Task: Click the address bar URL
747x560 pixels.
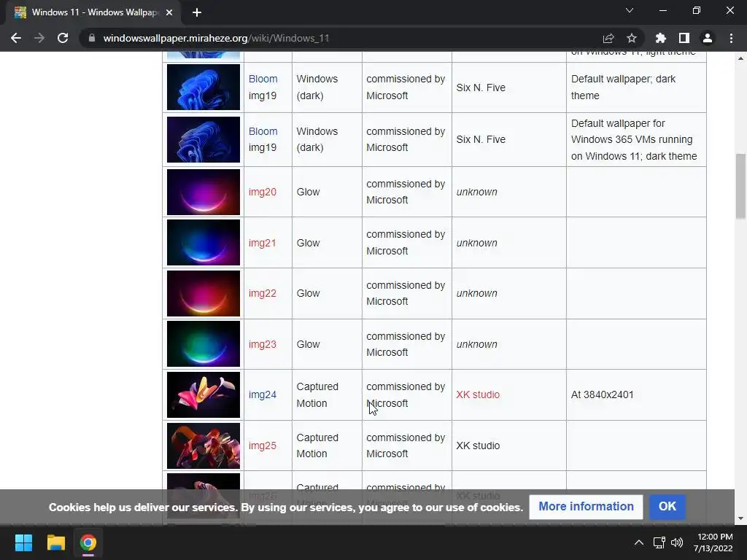Action: tap(216, 38)
